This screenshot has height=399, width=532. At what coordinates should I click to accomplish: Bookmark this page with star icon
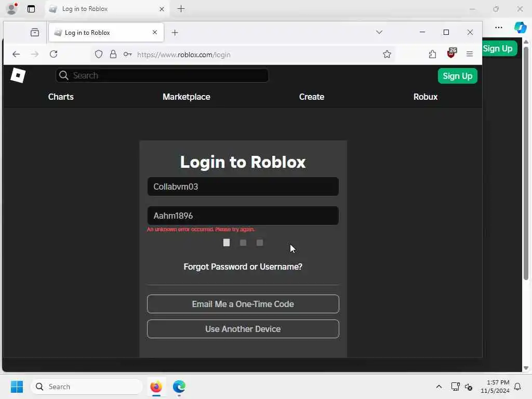387,54
